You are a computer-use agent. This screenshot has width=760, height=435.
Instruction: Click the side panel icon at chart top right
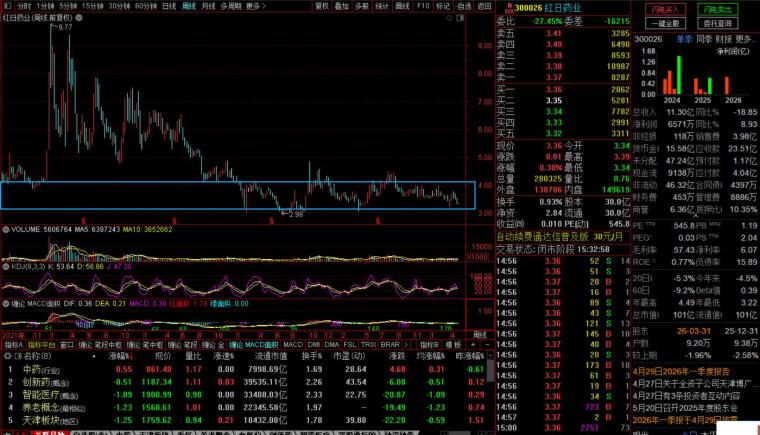point(460,18)
